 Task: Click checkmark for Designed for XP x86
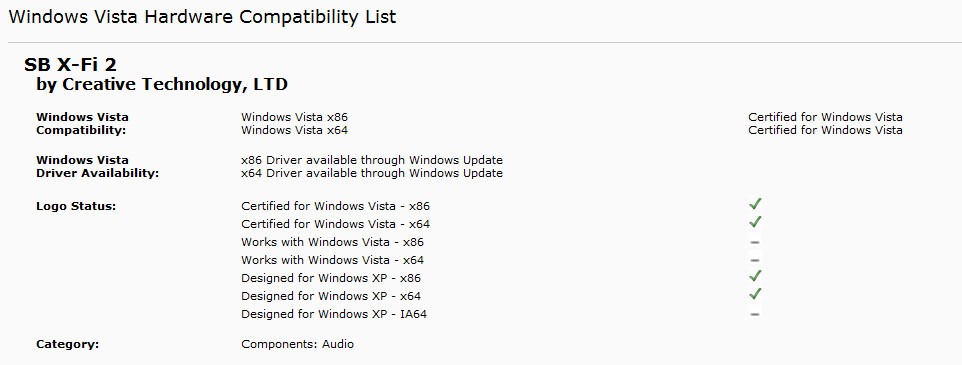point(755,275)
